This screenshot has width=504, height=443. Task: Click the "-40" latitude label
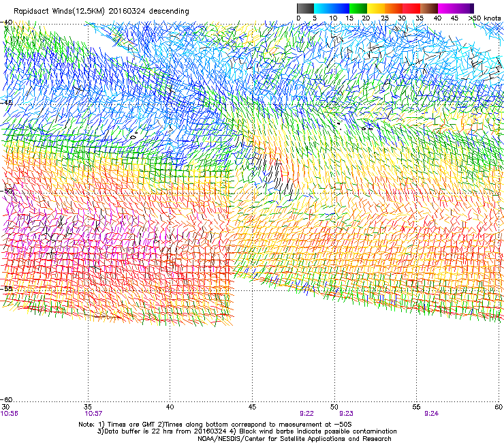(x=7, y=22)
